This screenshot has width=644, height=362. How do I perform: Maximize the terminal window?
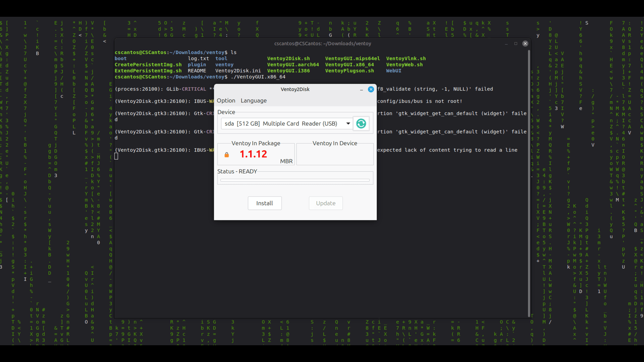tap(516, 44)
